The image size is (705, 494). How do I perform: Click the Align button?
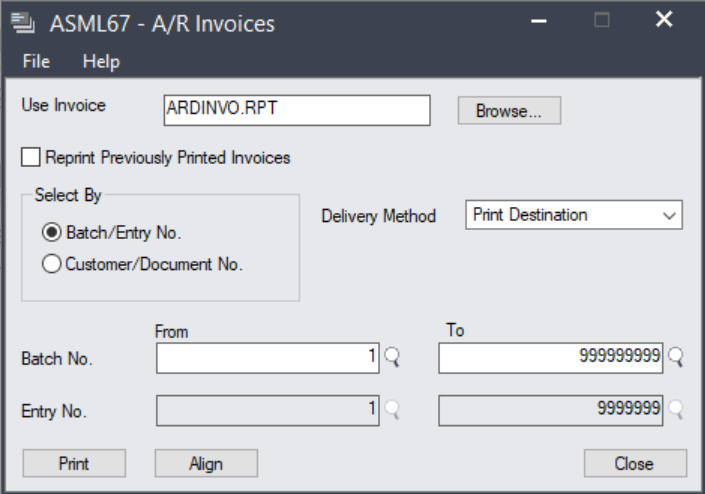click(x=206, y=463)
